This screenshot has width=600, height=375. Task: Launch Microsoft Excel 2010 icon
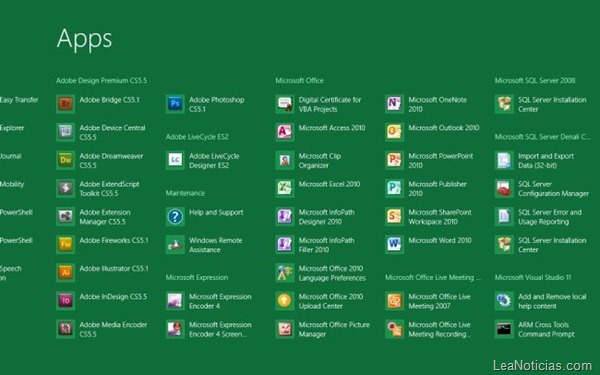[285, 188]
